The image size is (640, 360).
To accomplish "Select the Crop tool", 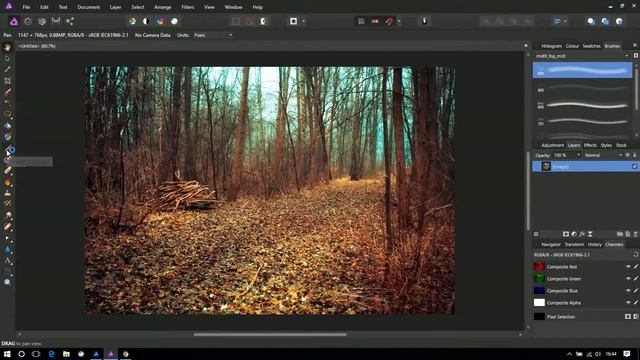I will [x=7, y=81].
